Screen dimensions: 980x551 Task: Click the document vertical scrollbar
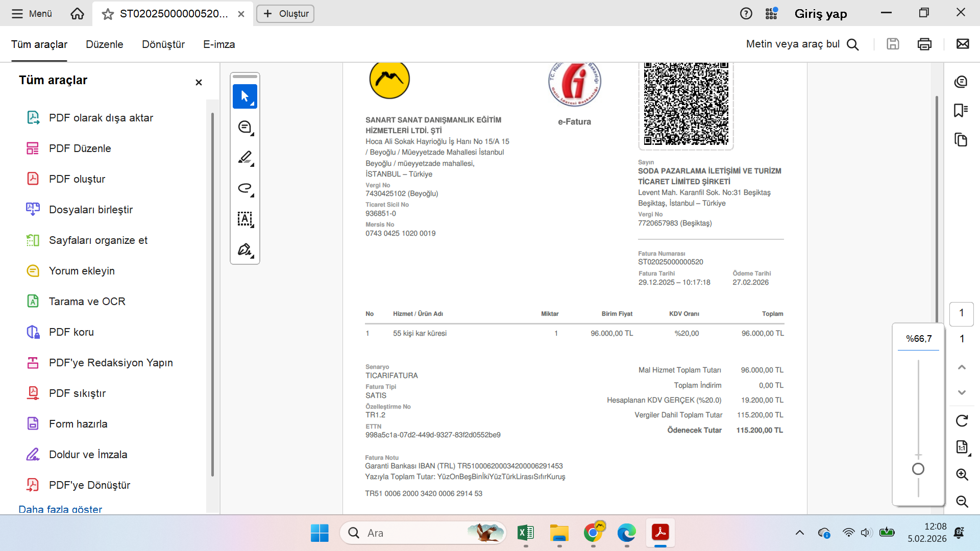(937, 209)
